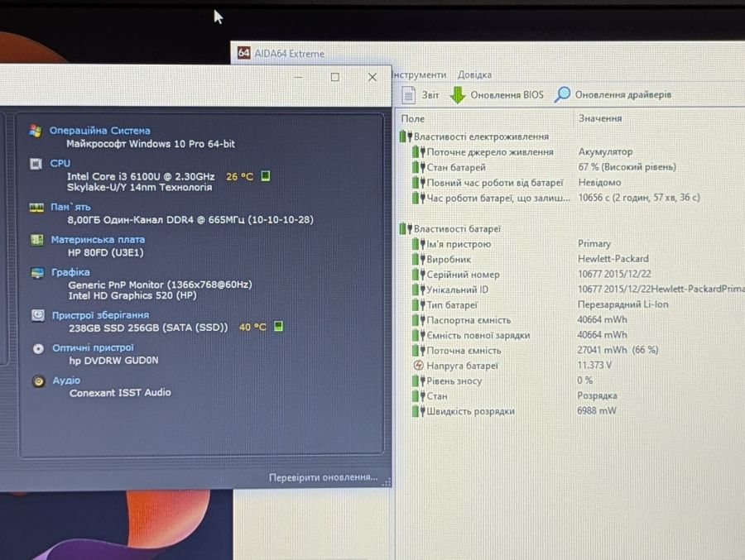This screenshot has width=745, height=560.
Task: Click the CPU chip icon
Action: (36, 164)
